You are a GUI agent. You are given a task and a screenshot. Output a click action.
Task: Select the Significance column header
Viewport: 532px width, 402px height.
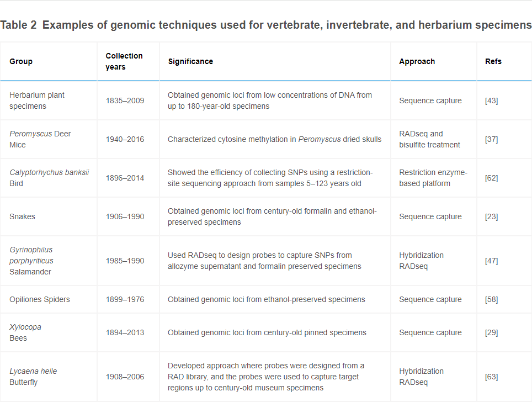coord(190,61)
